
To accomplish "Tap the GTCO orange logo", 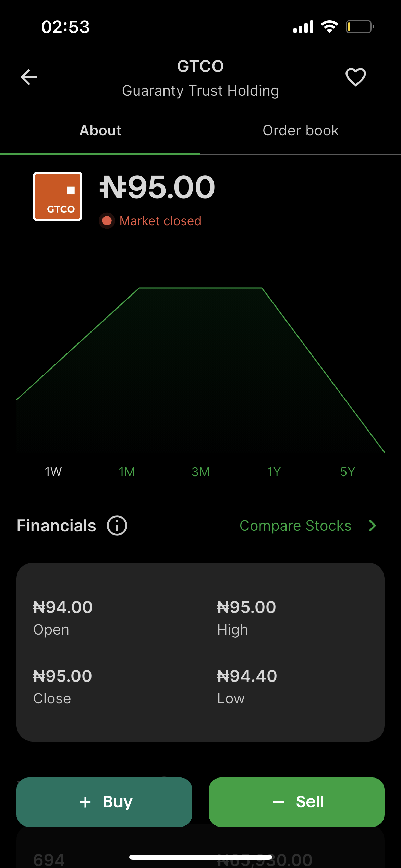I will pyautogui.click(x=58, y=196).
